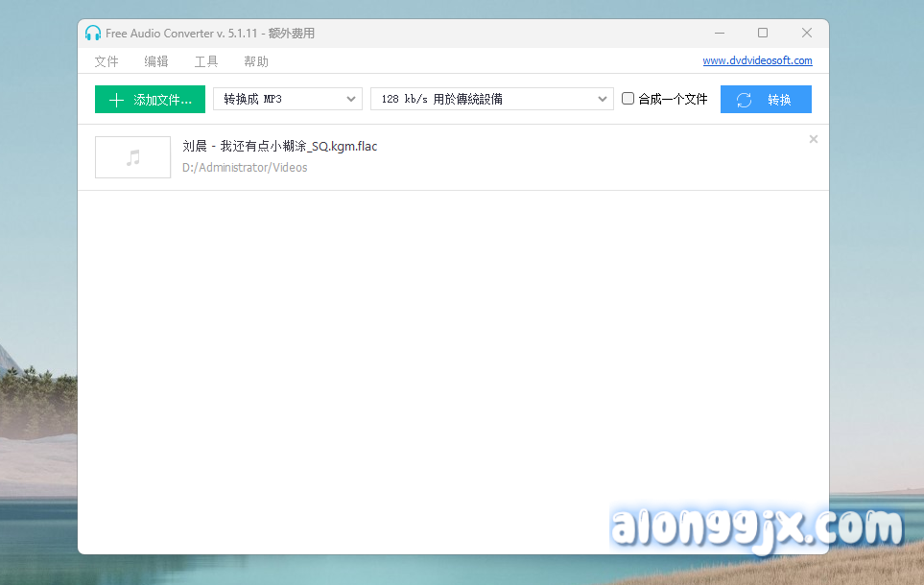The width and height of the screenshot is (924, 585).
Task: Remove the flac file with its X icon
Action: click(x=814, y=139)
